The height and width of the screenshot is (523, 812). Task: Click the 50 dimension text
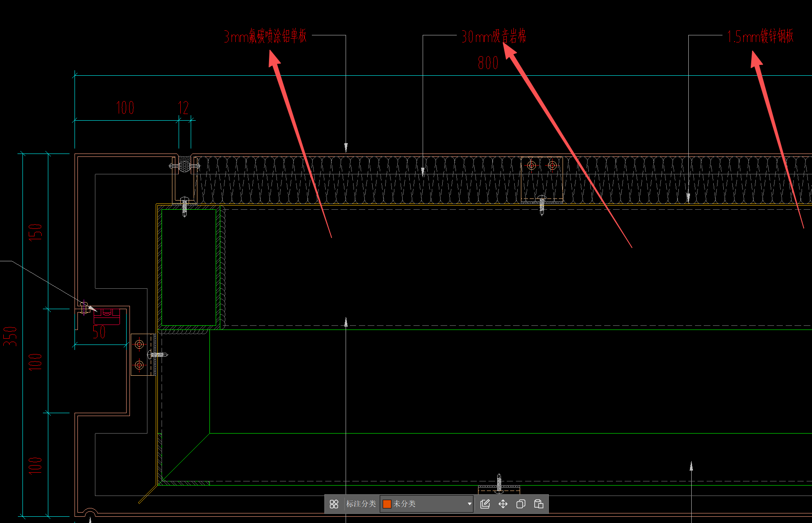99,332
